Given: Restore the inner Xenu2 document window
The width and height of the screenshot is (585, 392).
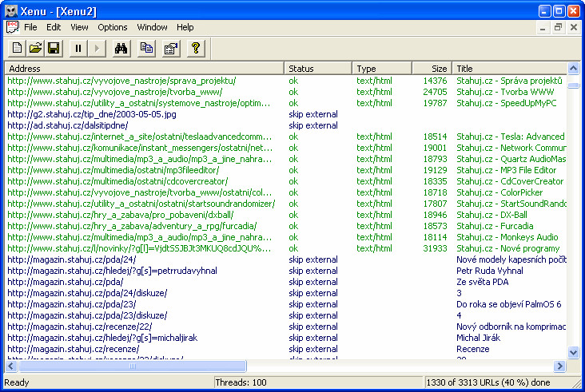Looking at the screenshot, I should click(558, 27).
